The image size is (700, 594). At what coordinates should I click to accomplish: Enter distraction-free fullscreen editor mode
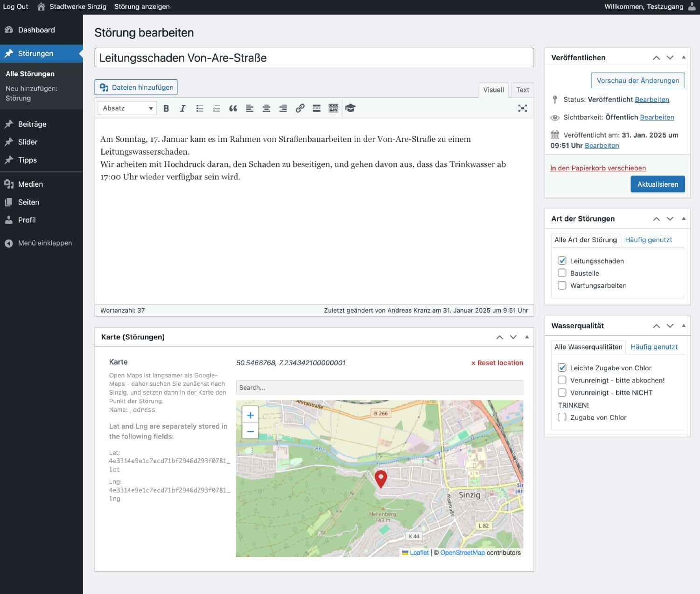tap(522, 108)
